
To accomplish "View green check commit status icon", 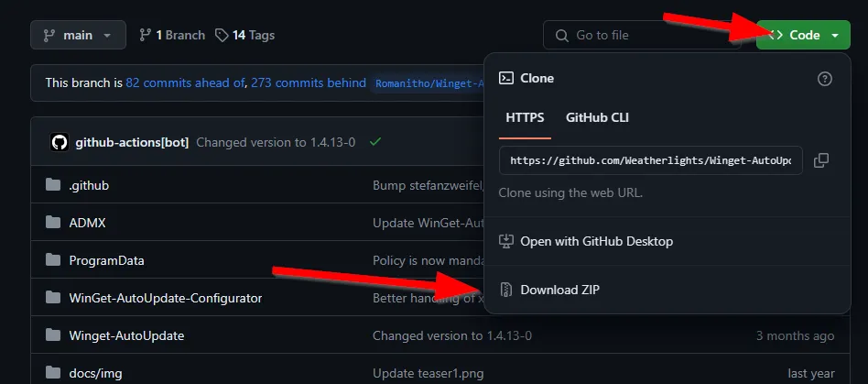I will pos(375,142).
